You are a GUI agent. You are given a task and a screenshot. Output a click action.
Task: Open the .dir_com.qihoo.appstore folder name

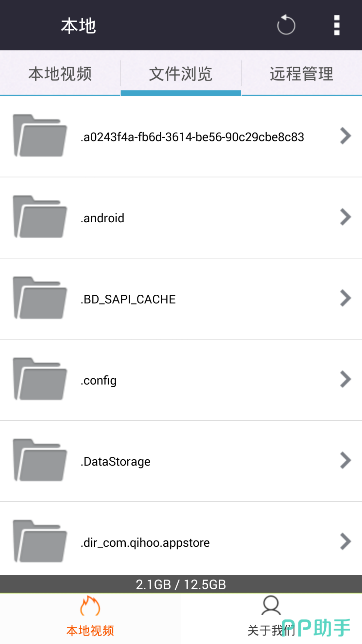[x=145, y=543]
